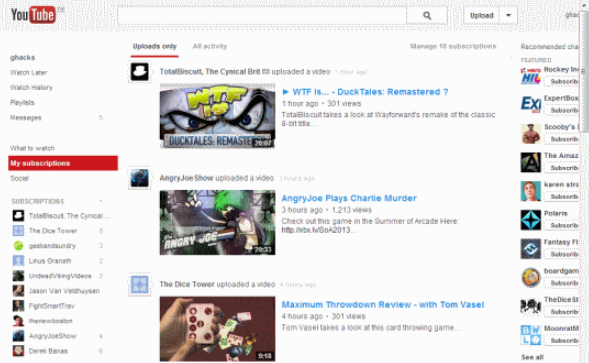Click MoonratM channel logo icon
589x363 pixels.
(x=530, y=335)
